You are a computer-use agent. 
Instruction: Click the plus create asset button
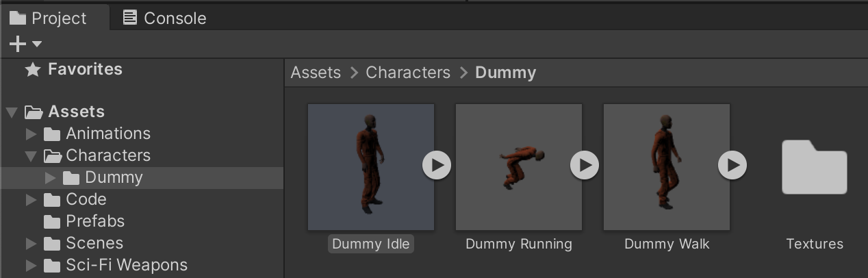[x=17, y=45]
